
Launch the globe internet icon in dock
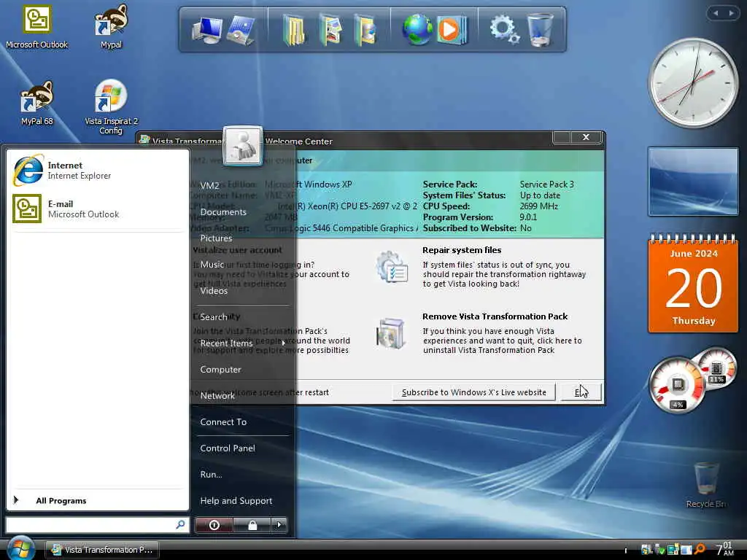[417, 29]
